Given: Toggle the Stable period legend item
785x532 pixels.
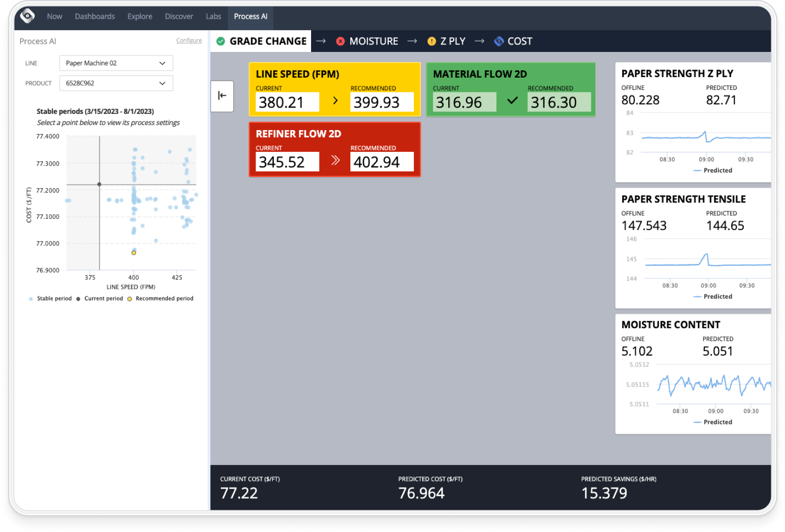Looking at the screenshot, I should click(x=50, y=299).
